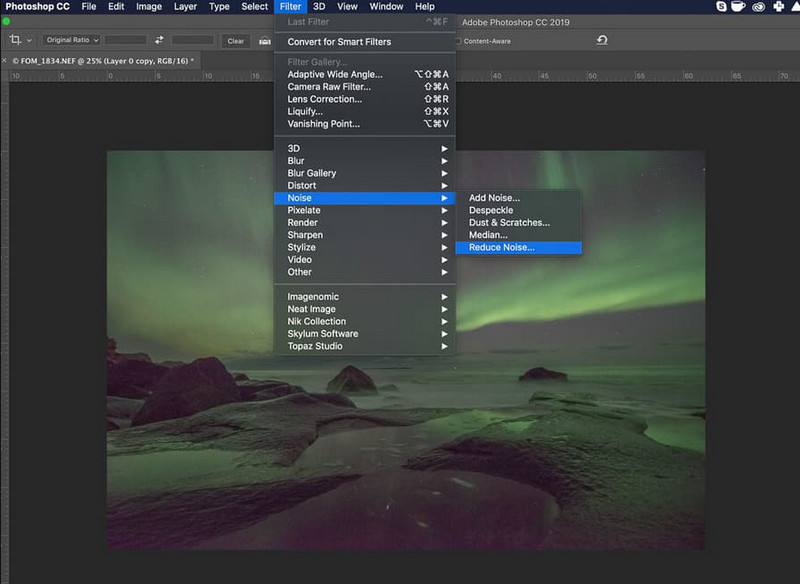Expand the Sharpen filter submenu
The height and width of the screenshot is (584, 800).
pos(304,235)
